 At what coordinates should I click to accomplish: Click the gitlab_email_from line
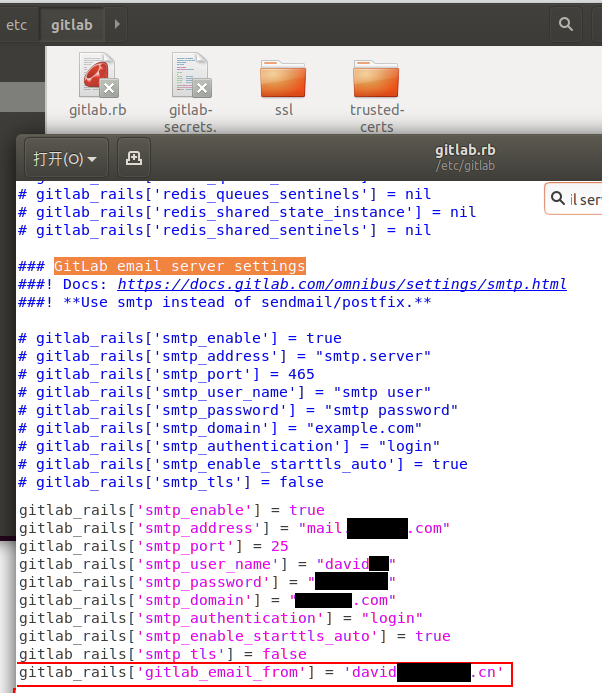pos(261,672)
